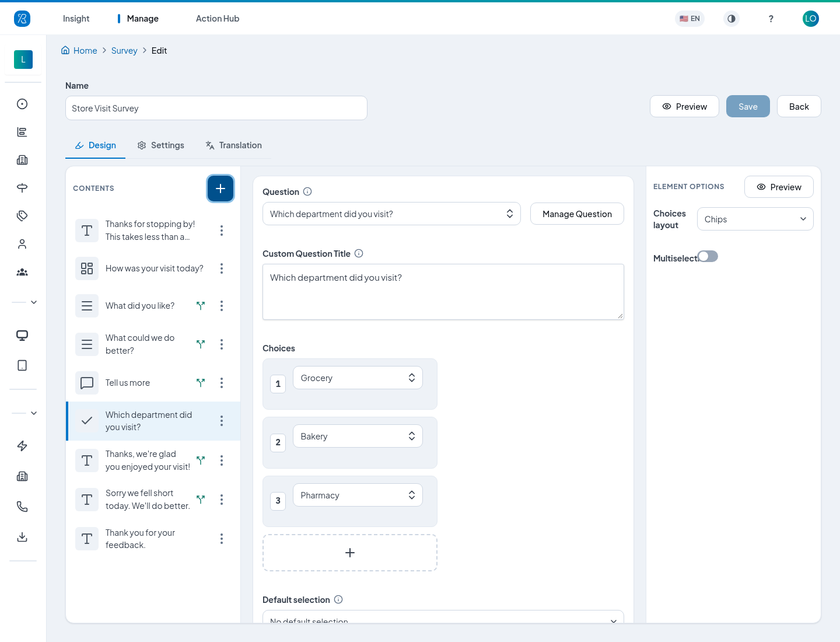
Task: Click info icon next to Question label
Action: pos(307,191)
